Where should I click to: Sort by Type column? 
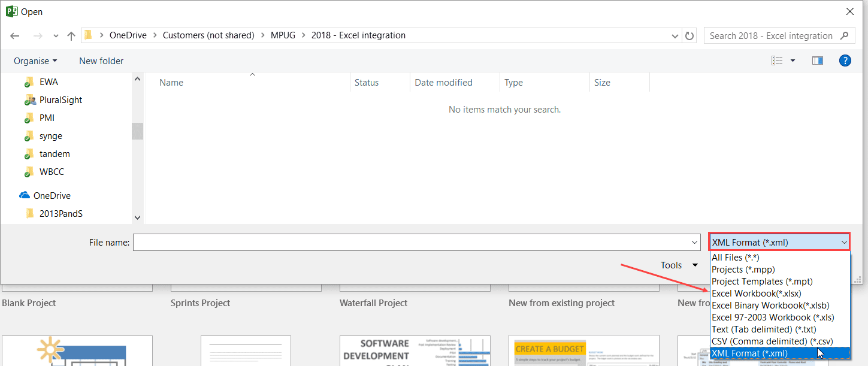(513, 83)
